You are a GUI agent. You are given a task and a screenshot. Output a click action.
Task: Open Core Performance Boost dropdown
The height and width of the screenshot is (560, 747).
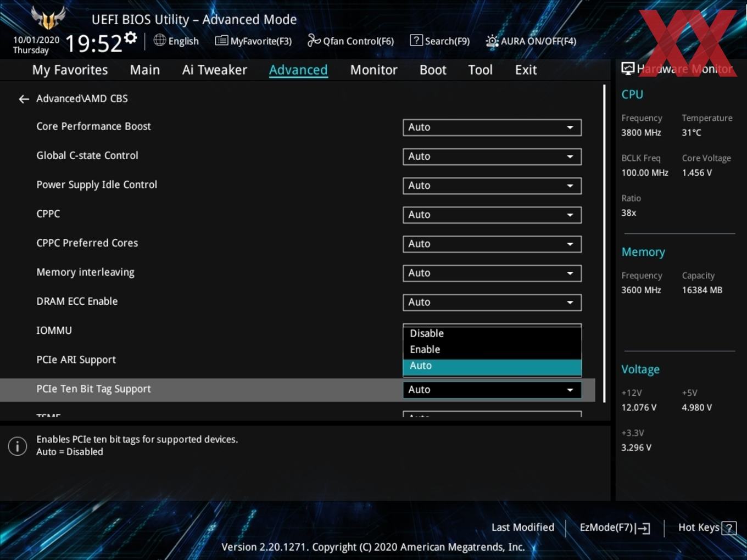[x=492, y=127]
